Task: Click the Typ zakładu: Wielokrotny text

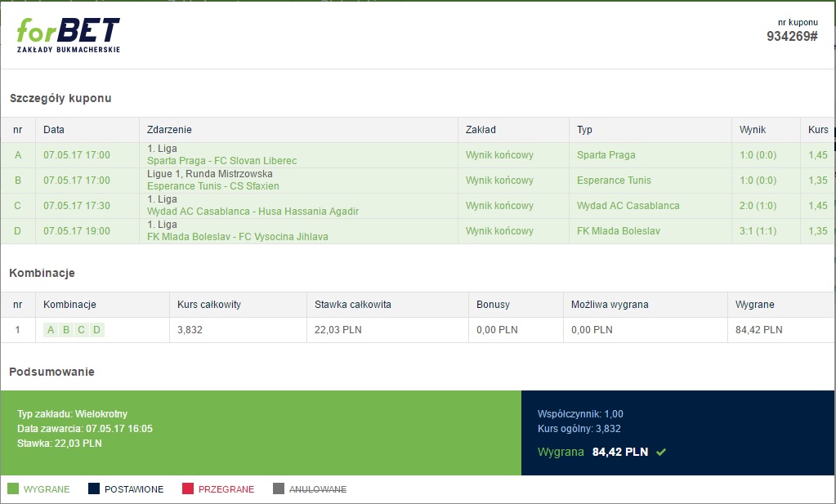Action: click(72, 414)
